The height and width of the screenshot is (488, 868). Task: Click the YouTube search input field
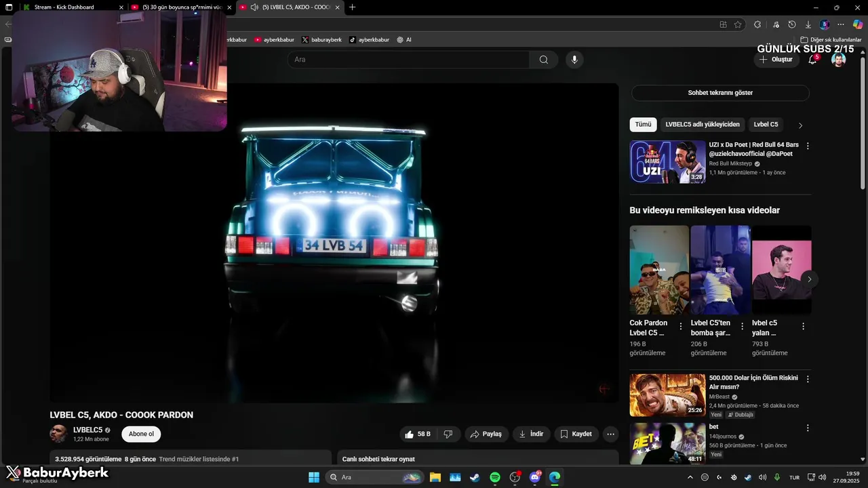409,60
